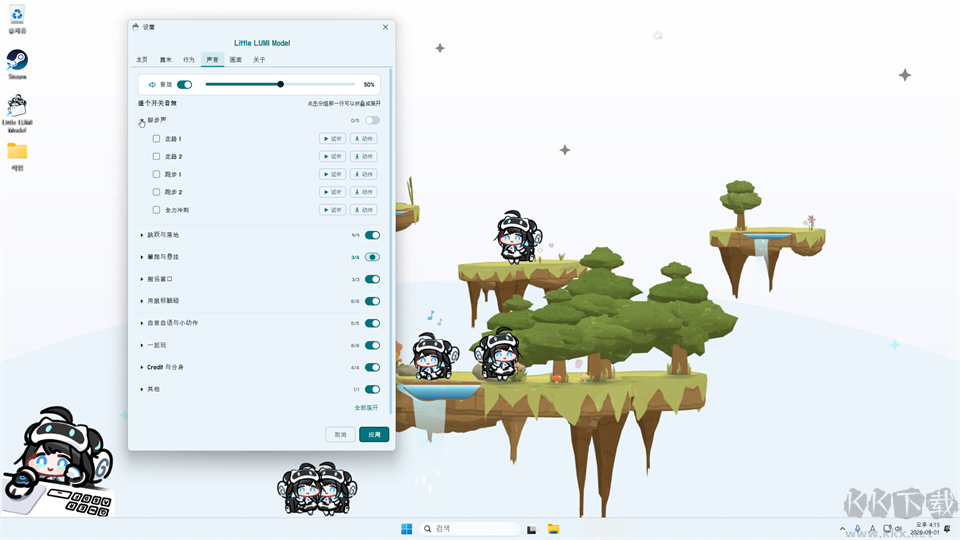Click the speaker icon beside 音效
Screen dimensions: 960x540
click(x=152, y=84)
